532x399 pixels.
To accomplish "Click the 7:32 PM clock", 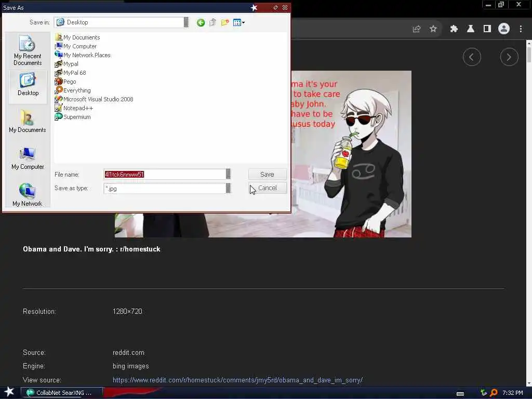I will 513,393.
